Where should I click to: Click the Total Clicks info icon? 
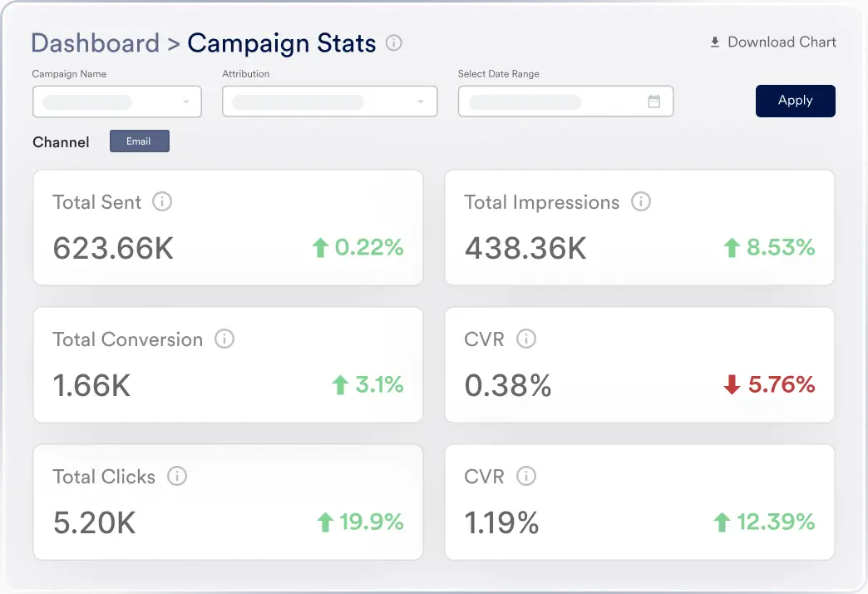click(x=176, y=476)
